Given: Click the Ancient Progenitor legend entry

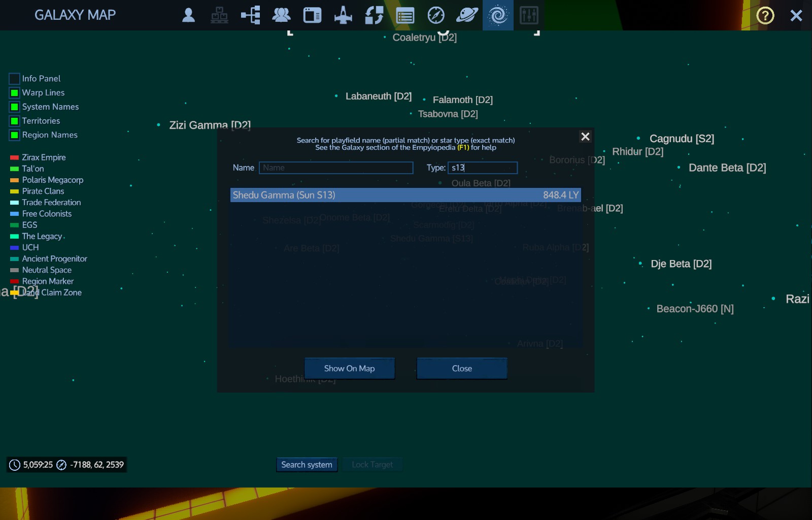Looking at the screenshot, I should coord(55,259).
